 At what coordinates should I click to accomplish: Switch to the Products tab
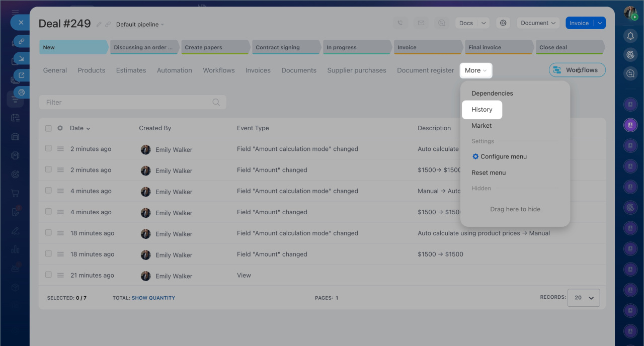(92, 70)
